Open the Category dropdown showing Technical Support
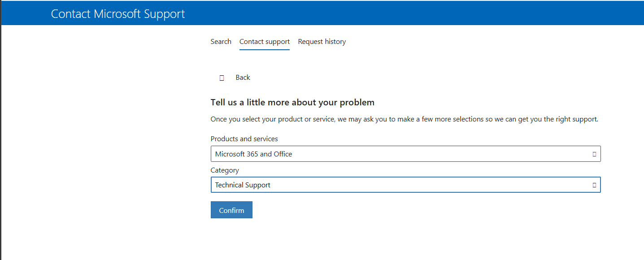This screenshot has height=260, width=644. click(x=406, y=185)
